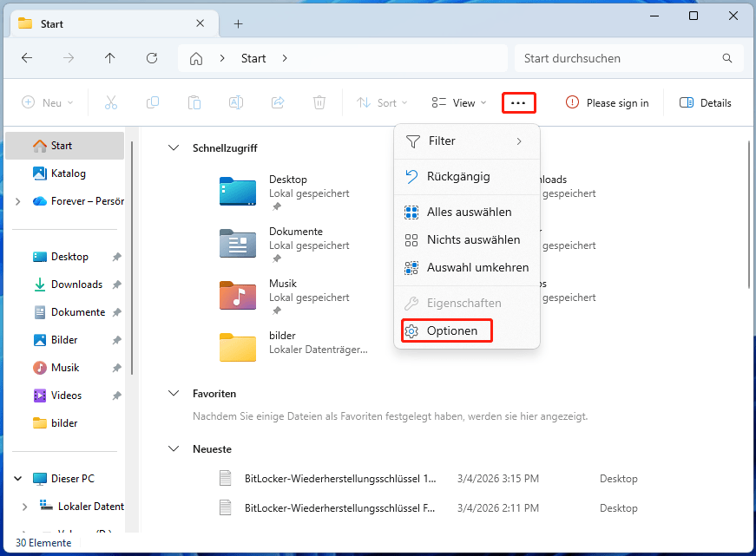
Task: Click the Please sign in link
Action: 607,102
